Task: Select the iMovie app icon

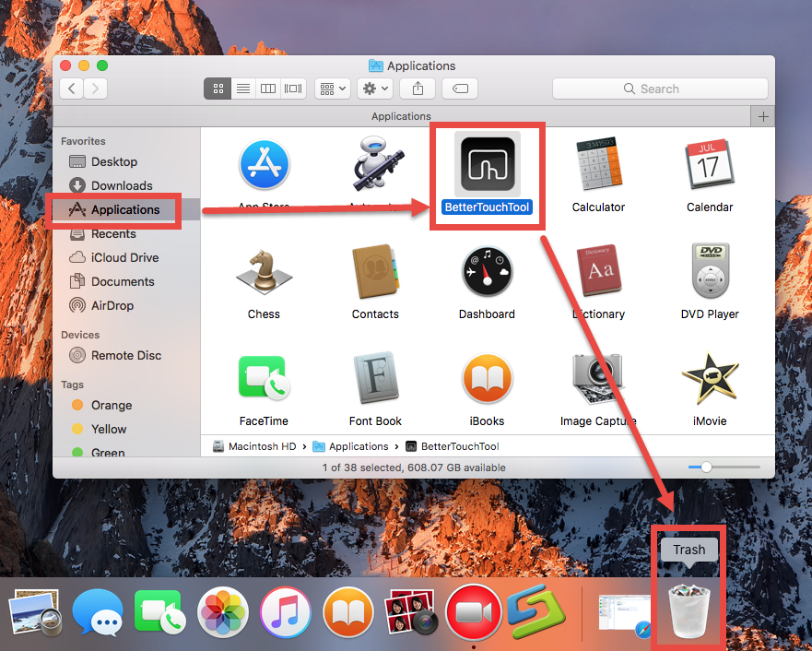Action: (x=710, y=380)
